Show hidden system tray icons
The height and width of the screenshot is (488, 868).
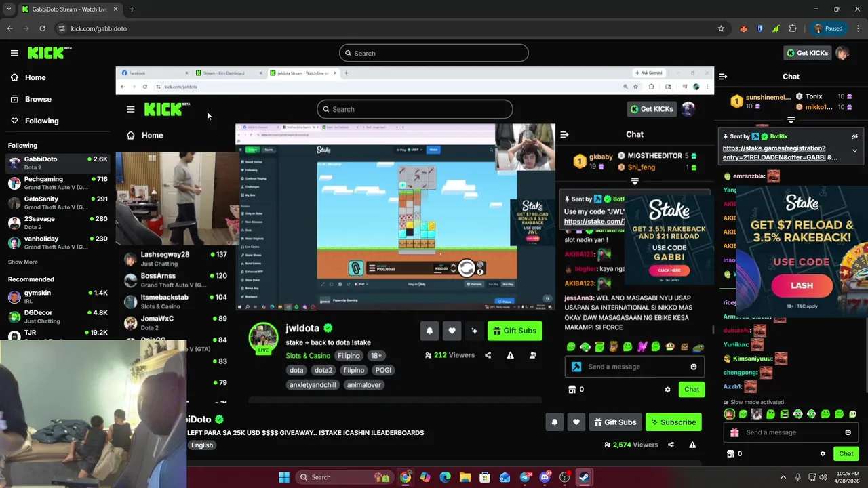[782, 477]
